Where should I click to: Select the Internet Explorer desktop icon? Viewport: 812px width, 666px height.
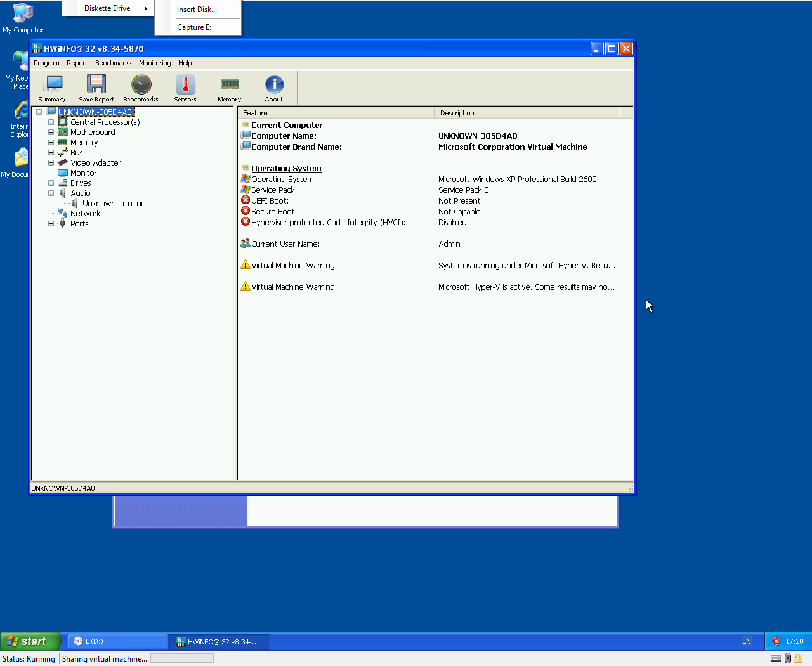point(19,119)
